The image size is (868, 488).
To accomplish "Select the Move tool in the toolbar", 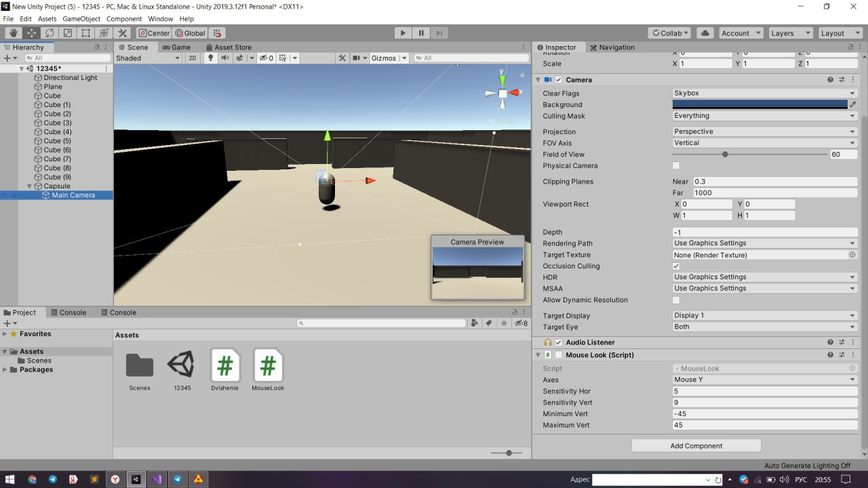I will pos(32,33).
